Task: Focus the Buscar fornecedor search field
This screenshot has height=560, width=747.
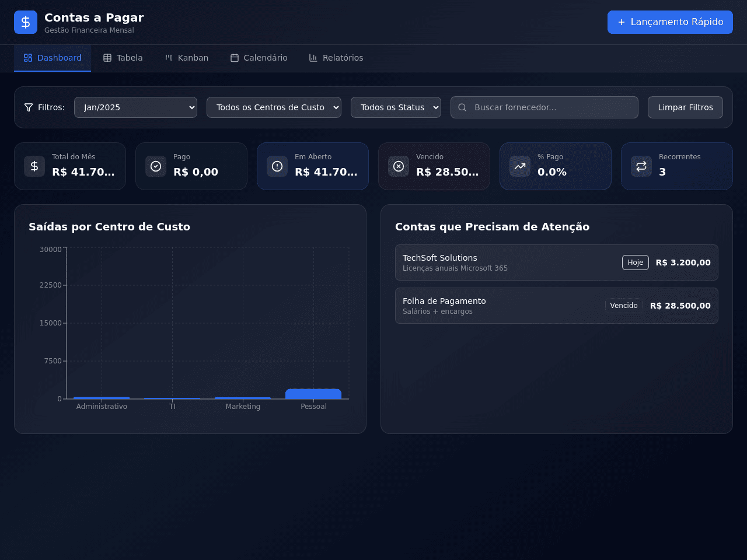Action: coord(544,107)
